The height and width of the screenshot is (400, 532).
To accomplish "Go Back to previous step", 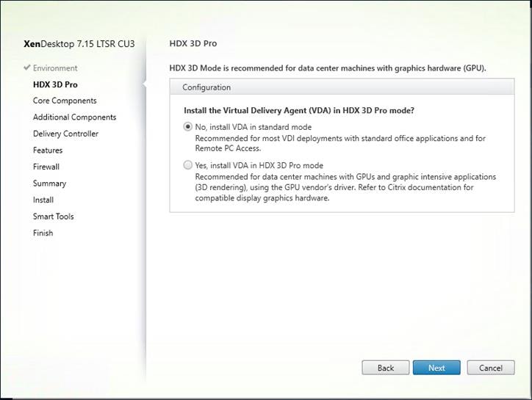I will 386,368.
